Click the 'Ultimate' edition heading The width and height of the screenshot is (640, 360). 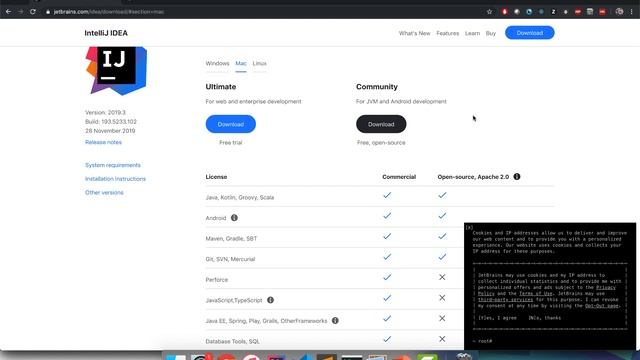point(221,87)
